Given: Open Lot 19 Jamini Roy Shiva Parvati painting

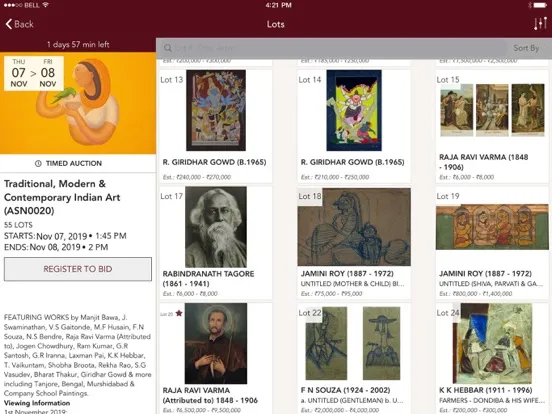Looking at the screenshot, I should 492,227.
